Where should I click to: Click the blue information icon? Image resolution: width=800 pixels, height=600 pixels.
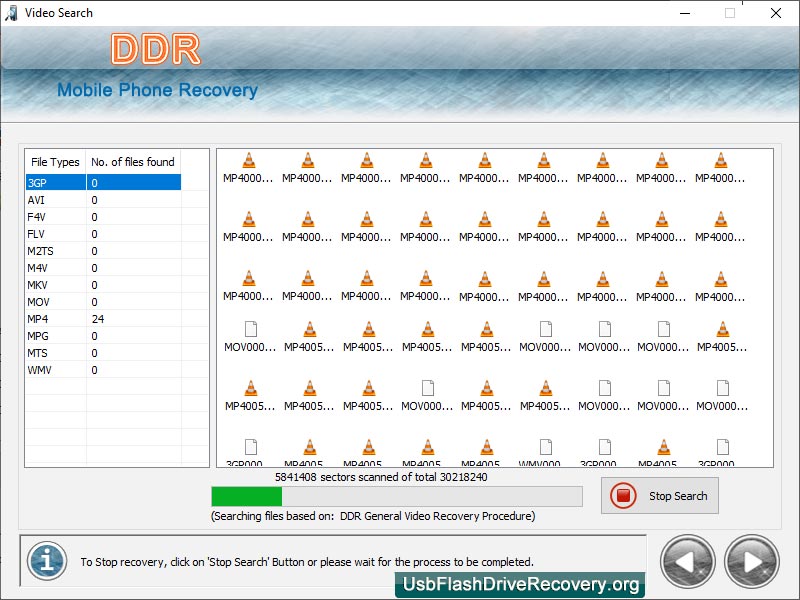point(47,561)
